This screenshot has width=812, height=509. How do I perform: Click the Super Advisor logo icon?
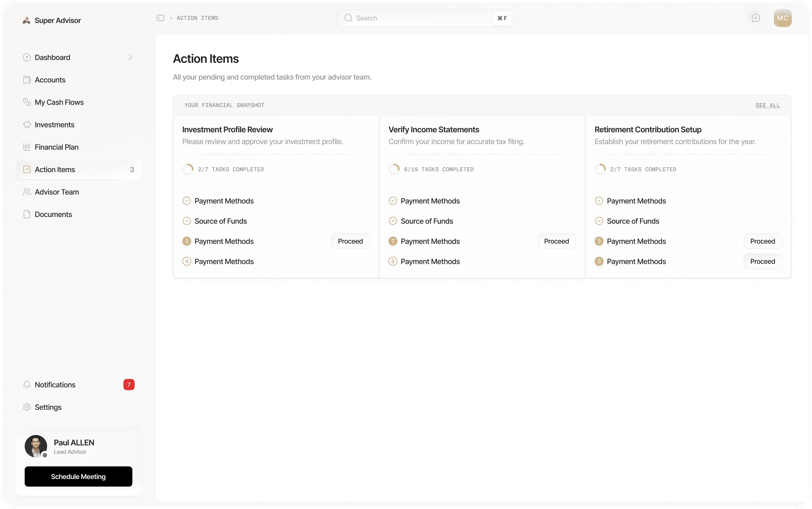click(x=26, y=20)
